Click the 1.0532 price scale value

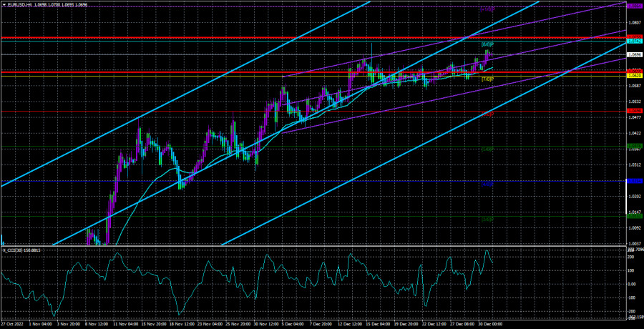(633, 102)
